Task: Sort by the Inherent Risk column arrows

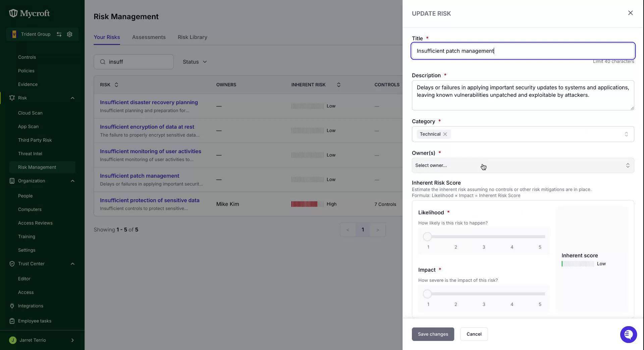Action: coord(339,85)
